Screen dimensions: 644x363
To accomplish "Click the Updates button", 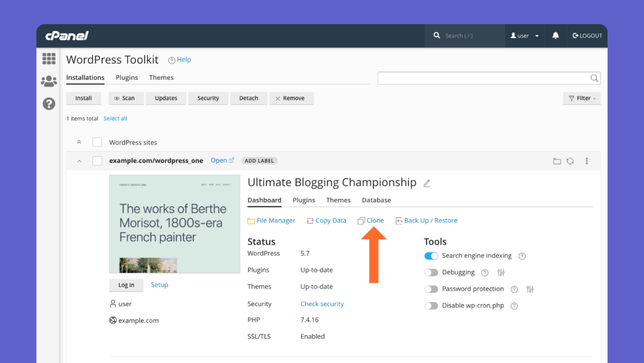I will click(166, 98).
